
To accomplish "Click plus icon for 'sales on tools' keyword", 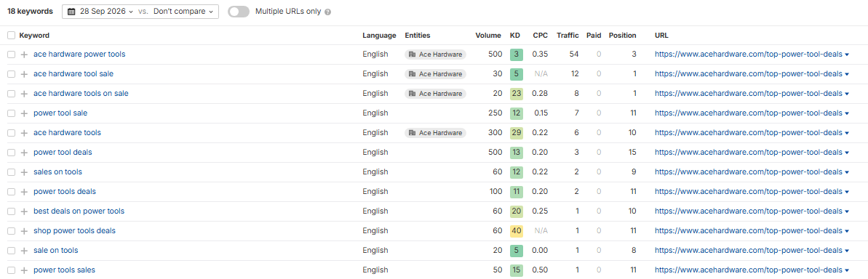I will (x=24, y=172).
